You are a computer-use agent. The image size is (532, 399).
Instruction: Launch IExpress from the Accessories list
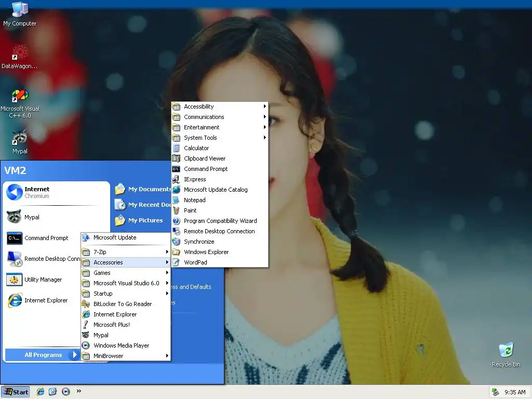click(x=220, y=179)
